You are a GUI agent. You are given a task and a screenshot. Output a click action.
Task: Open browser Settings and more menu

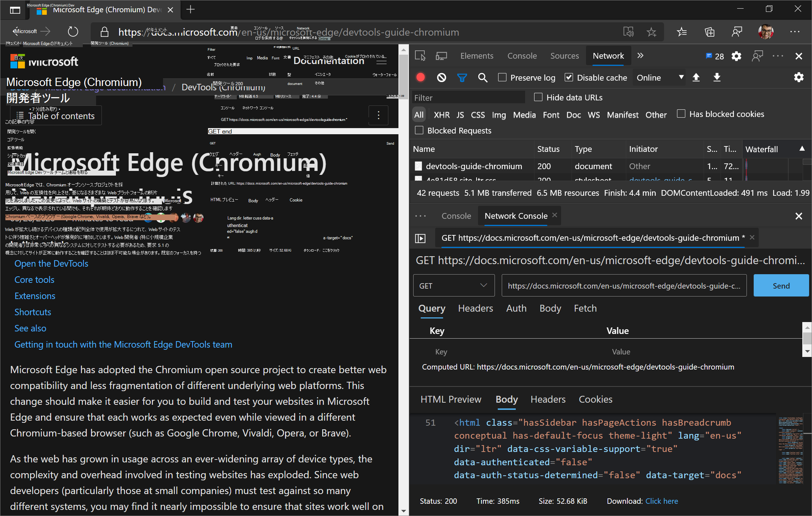(x=795, y=32)
